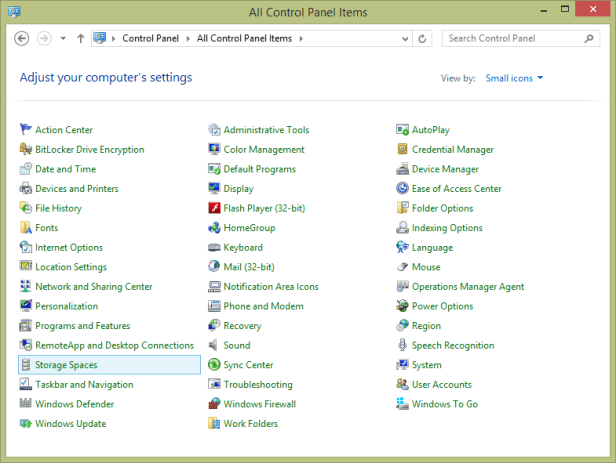This screenshot has width=616, height=463.
Task: Click the Action Center flag icon
Action: (x=26, y=130)
